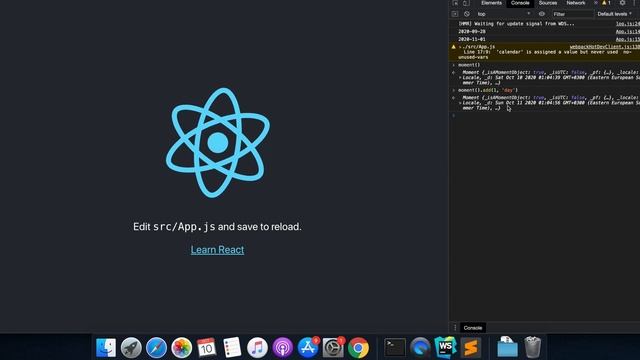Open the round blue app beside Terminal
Image resolution: width=640 pixels, height=360 pixels.
pyautogui.click(x=420, y=348)
